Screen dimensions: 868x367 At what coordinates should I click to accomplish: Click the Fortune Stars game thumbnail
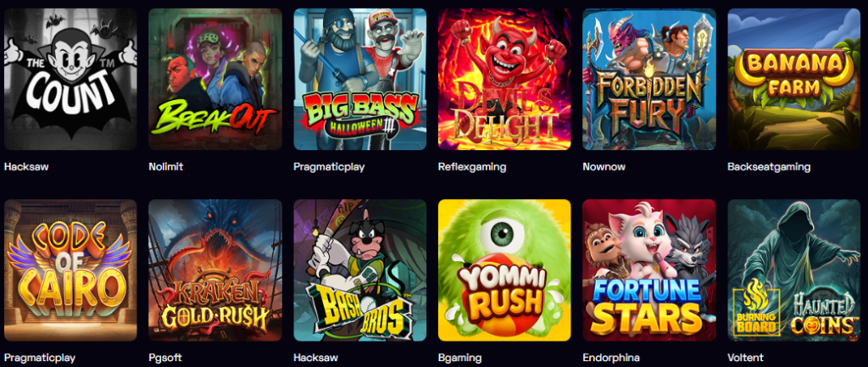click(649, 270)
